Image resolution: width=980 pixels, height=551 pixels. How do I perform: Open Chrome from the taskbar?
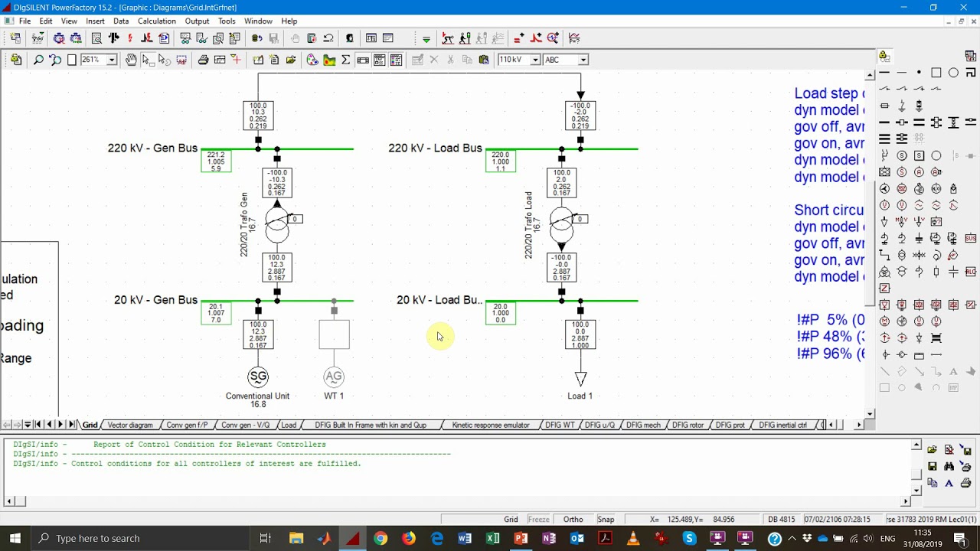coord(381,538)
